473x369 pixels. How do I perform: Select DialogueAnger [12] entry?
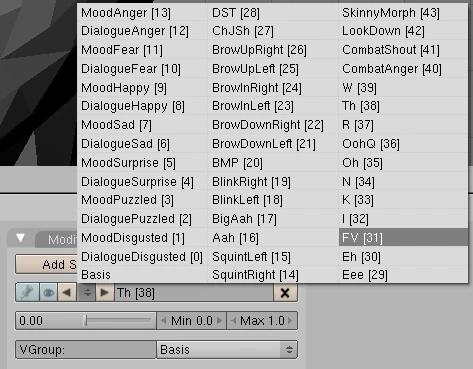point(142,31)
